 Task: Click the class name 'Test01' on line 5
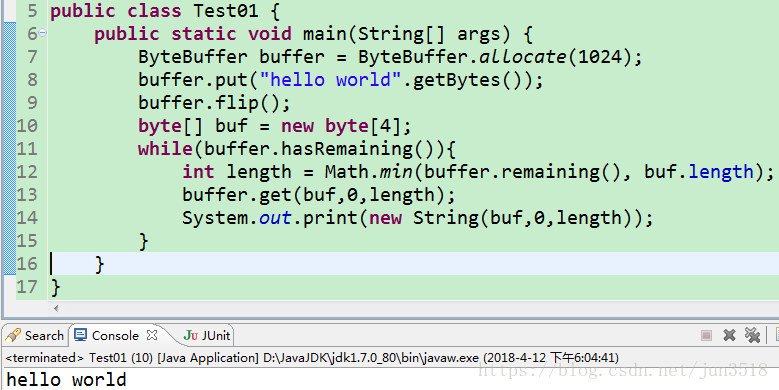[x=226, y=11]
